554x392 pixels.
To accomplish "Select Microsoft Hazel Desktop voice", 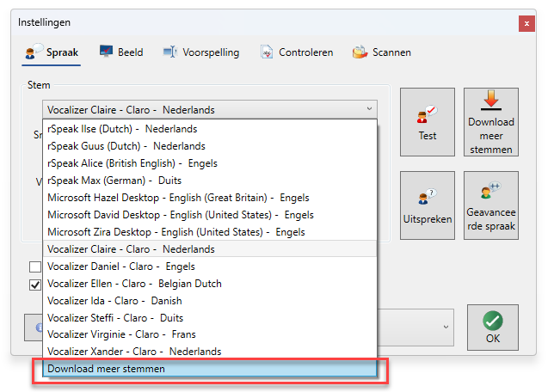I will [210, 198].
